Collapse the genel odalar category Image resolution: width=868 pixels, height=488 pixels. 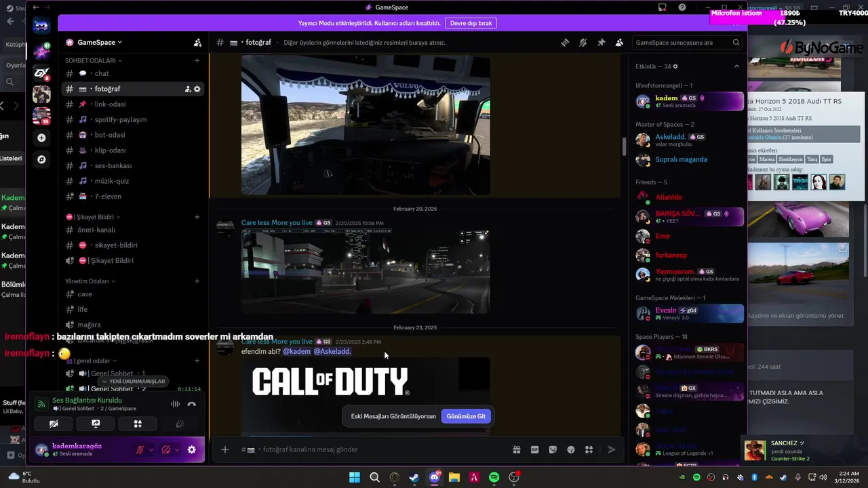pyautogui.click(x=92, y=361)
